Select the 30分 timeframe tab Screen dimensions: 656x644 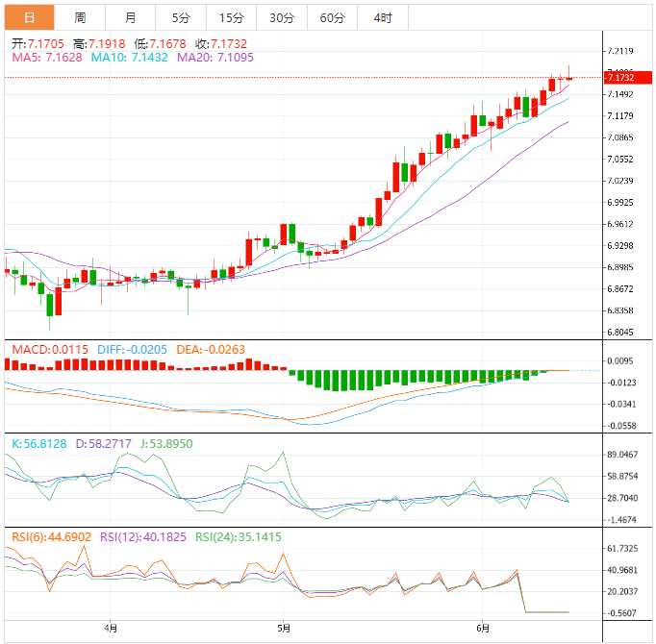(282, 17)
